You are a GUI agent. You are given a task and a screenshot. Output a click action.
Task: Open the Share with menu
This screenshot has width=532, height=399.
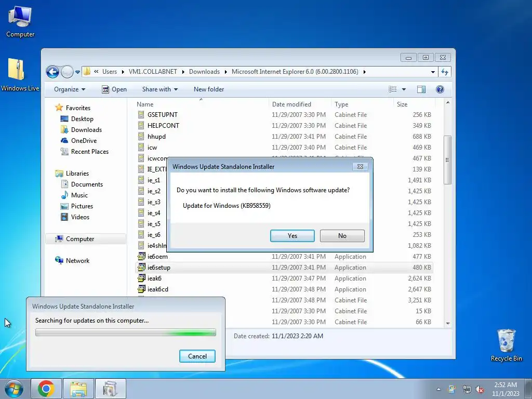tap(160, 89)
